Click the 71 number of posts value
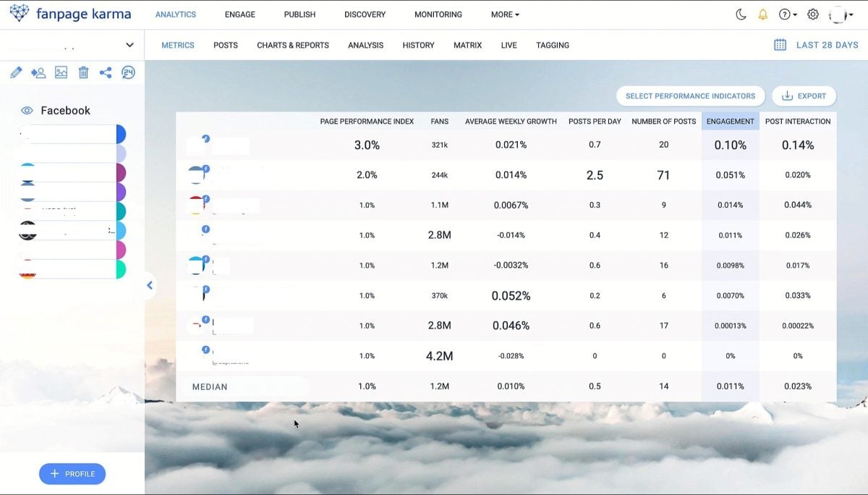Screen dimensions: 868x495 [663, 175]
